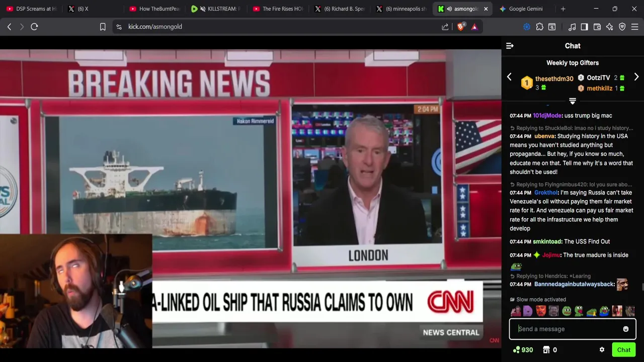Screen dimensions: 644x362
Task: Open the emoji picker in message box
Action: pos(626,329)
